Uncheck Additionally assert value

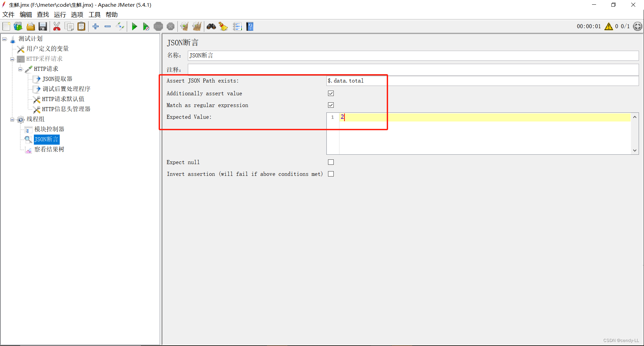[331, 93]
